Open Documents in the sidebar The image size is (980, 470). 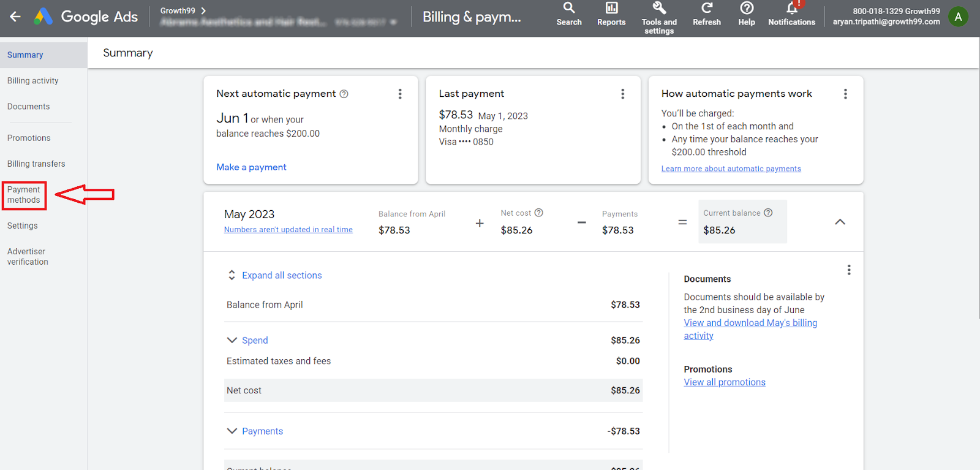point(29,107)
